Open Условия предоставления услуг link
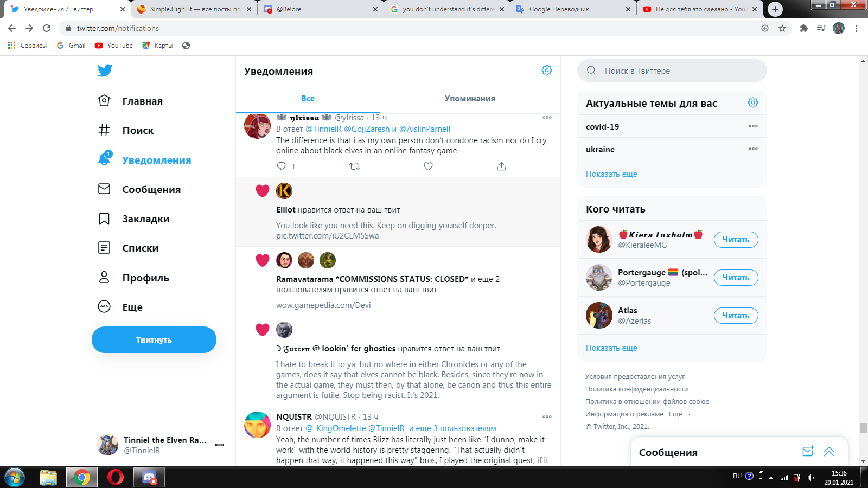 pos(635,376)
